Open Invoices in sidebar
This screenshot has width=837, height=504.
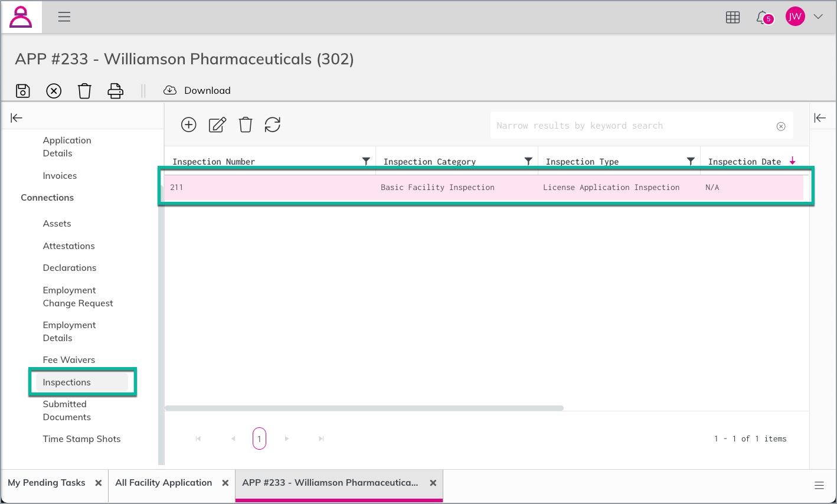60,176
